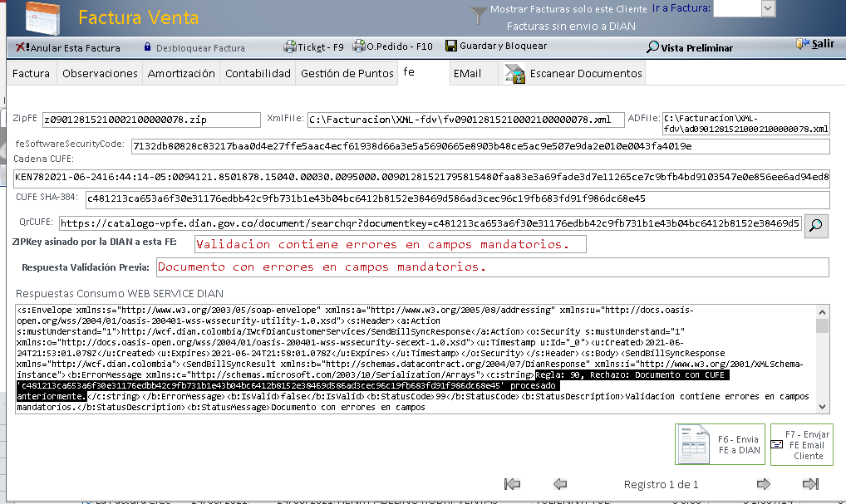Click the 'Factura Venta' title
The height and width of the screenshot is (504, 846).
click(139, 17)
